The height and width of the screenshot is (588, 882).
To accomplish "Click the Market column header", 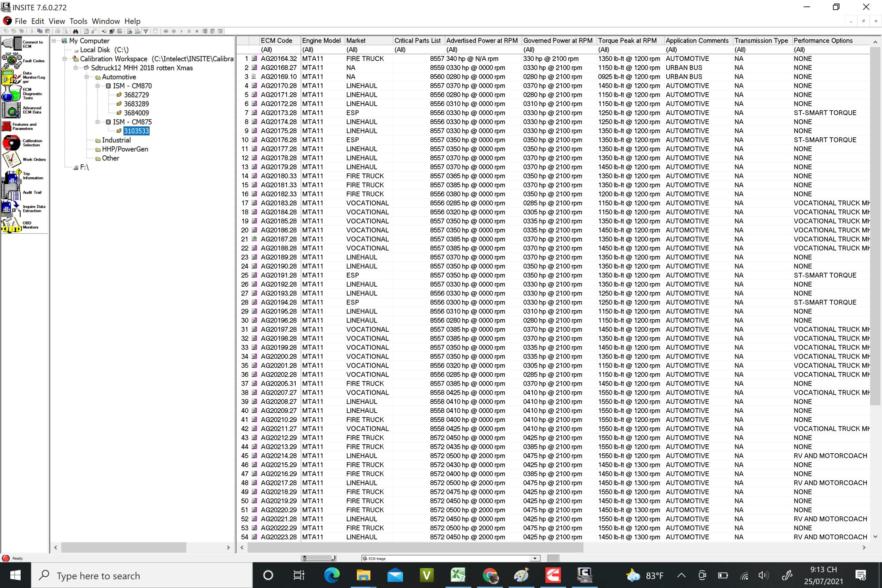I will (356, 41).
